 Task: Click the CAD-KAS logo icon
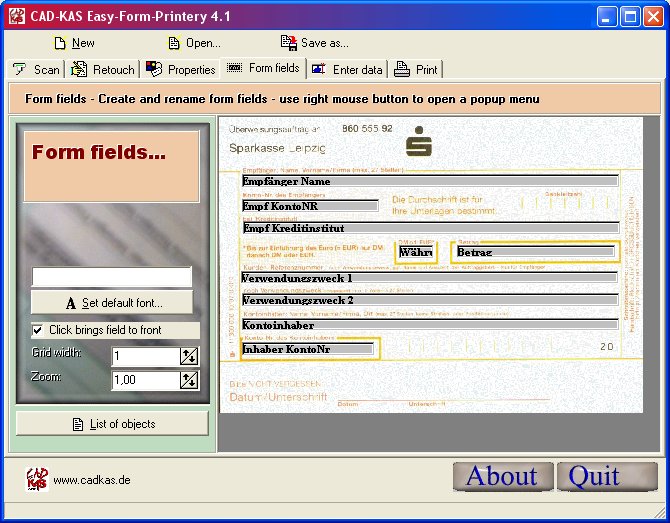click(36, 479)
